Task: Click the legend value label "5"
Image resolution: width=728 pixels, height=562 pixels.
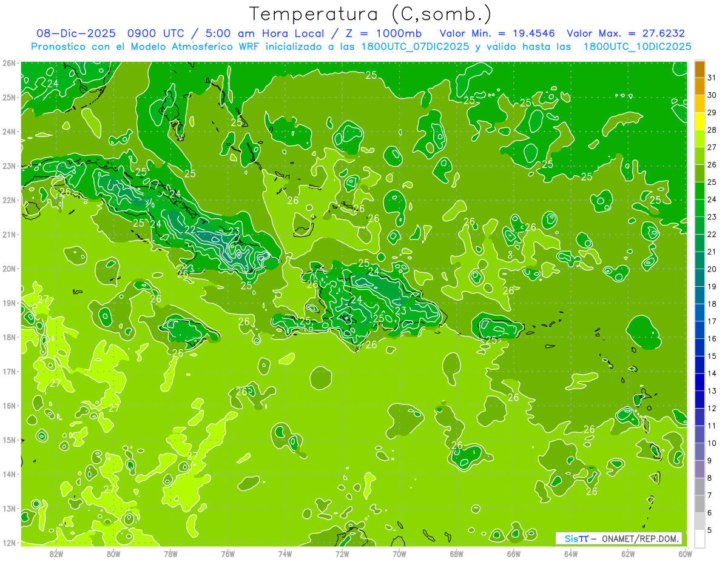Action: tap(710, 530)
